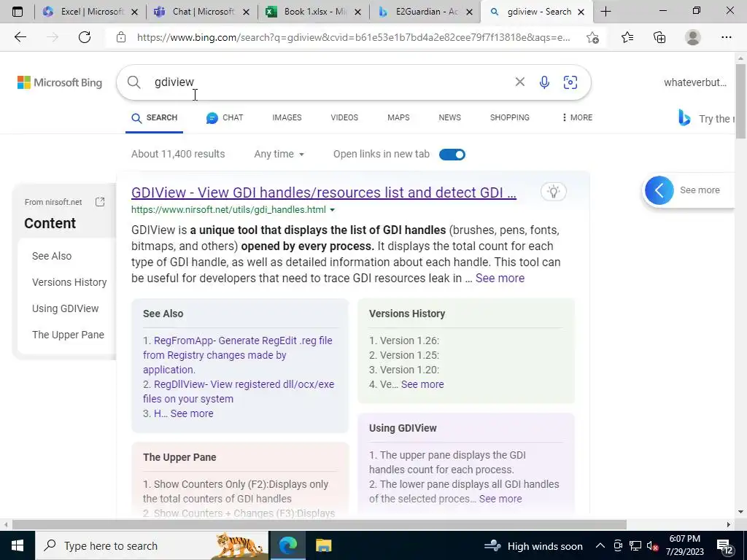Select The Upper Pane in Content sidebar
The height and width of the screenshot is (560, 747).
(68, 335)
